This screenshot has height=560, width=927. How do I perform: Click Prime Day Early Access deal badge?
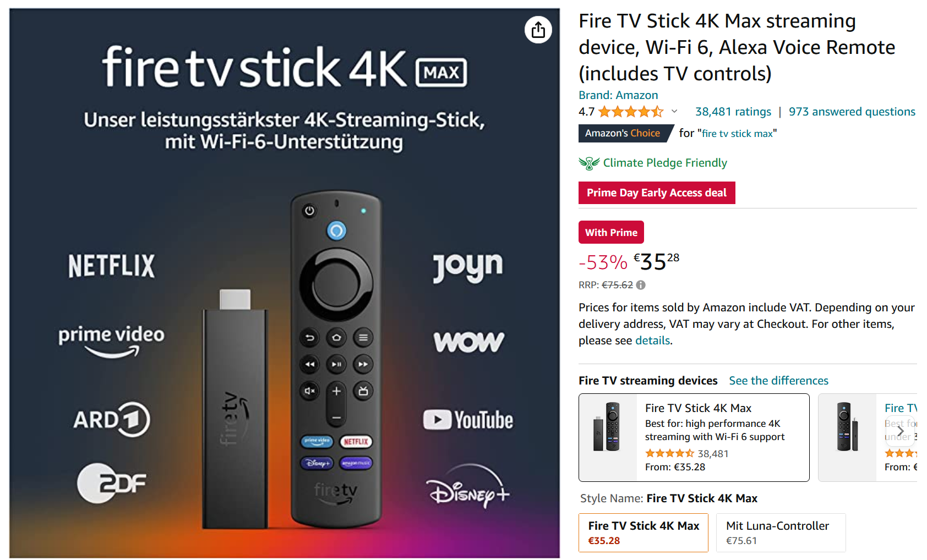coord(657,193)
